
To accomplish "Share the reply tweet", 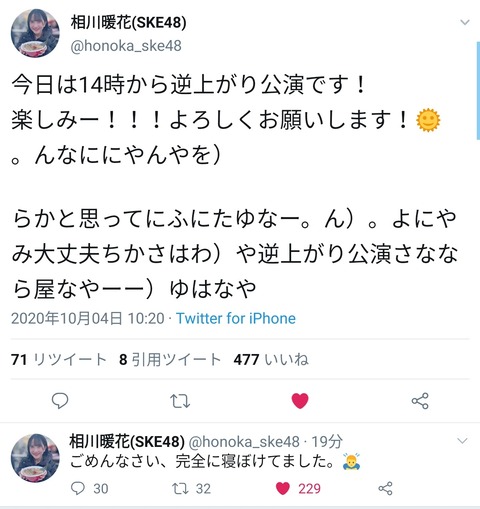I will tap(386, 489).
